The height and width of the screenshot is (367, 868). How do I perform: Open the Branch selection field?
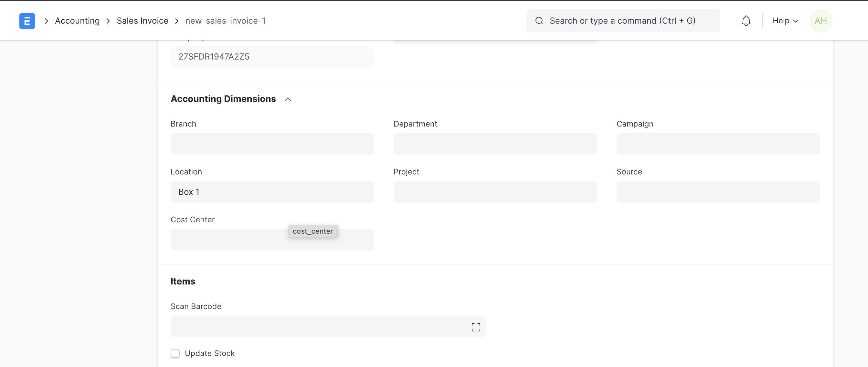272,144
